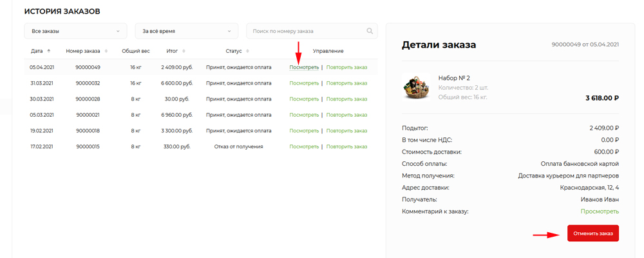This screenshot has width=644, height=258.
Task: Open Посмотреть for order 90000032
Action: click(304, 83)
